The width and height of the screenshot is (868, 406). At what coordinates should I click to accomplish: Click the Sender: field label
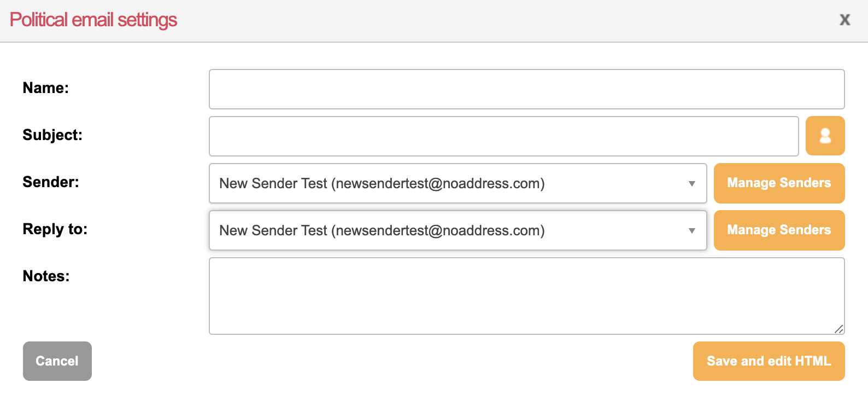click(x=51, y=182)
